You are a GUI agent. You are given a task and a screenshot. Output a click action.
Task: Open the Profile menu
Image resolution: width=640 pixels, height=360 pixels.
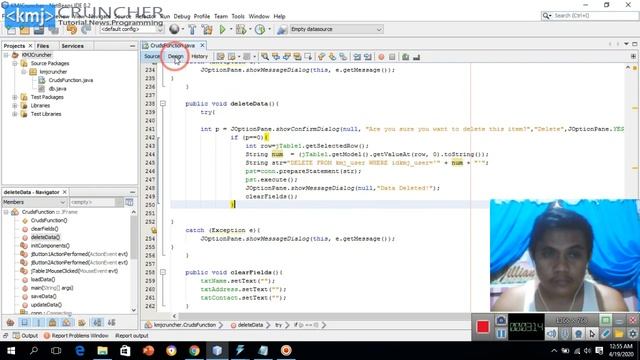[202, 16]
